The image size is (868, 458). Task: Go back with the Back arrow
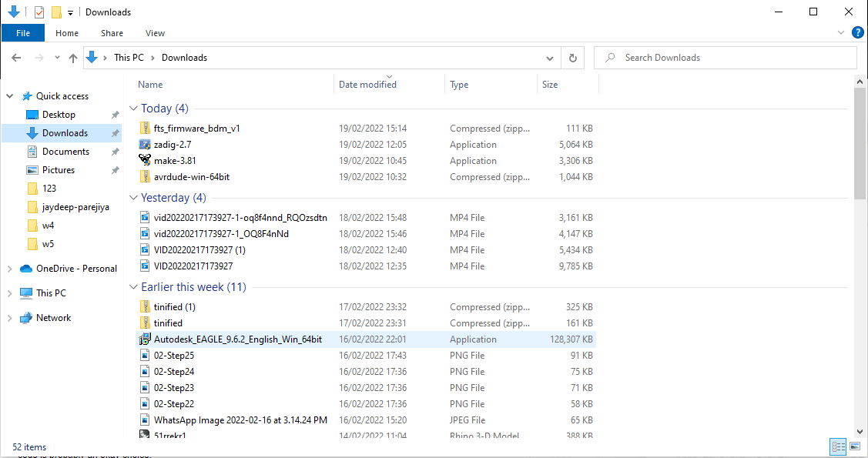[x=17, y=58]
